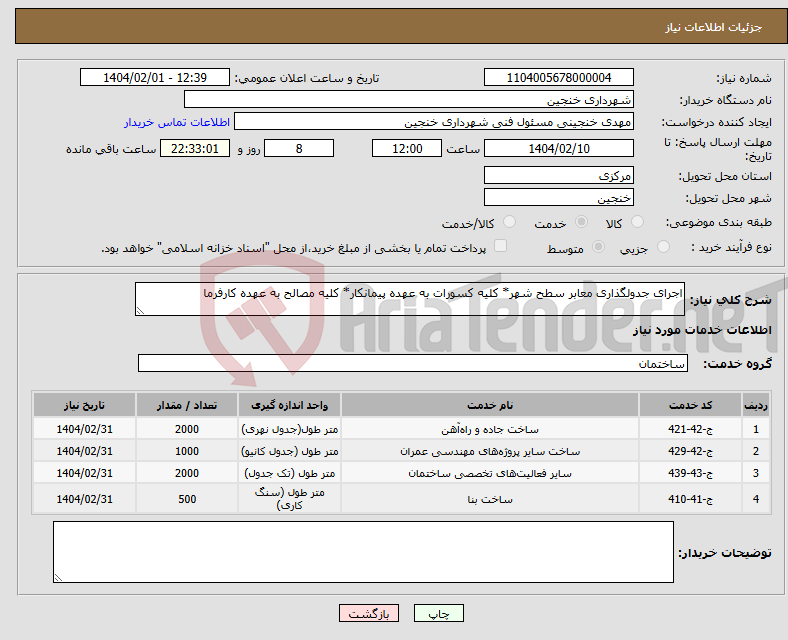The height and width of the screenshot is (640, 788).
Task: Click the خنجین delivery city field
Action: coord(558,197)
